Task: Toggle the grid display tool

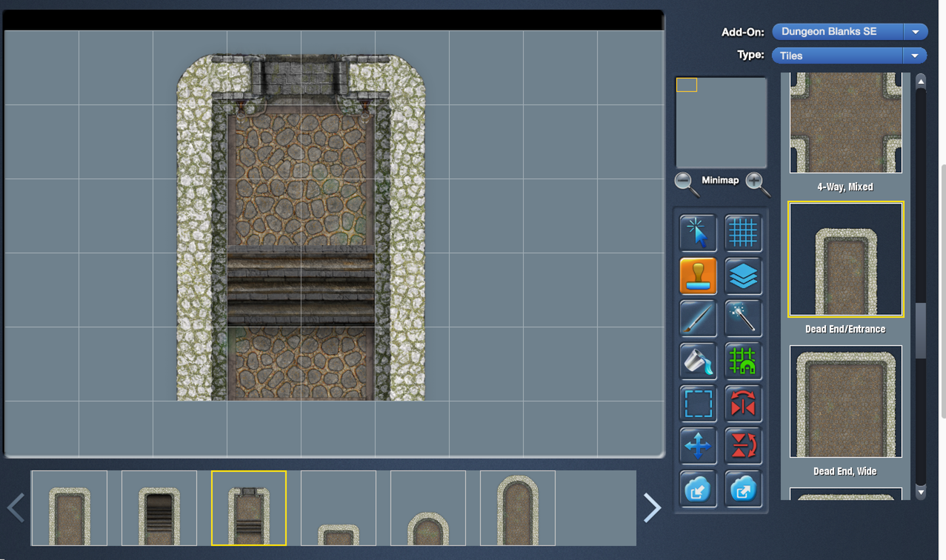Action: pyautogui.click(x=743, y=233)
